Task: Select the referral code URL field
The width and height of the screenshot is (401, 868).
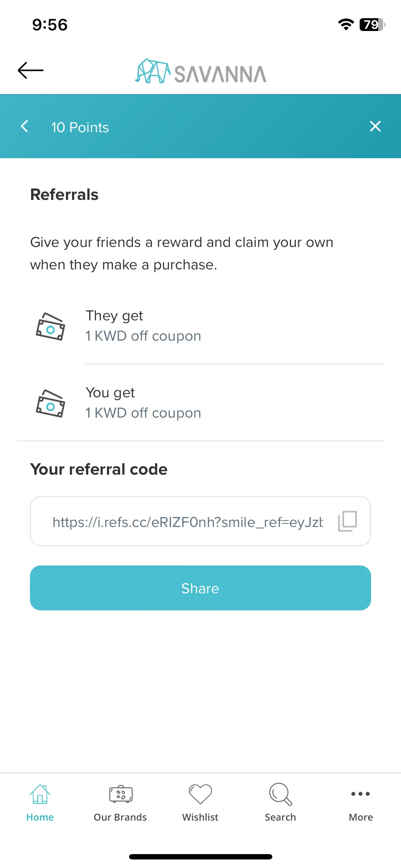Action: click(200, 521)
